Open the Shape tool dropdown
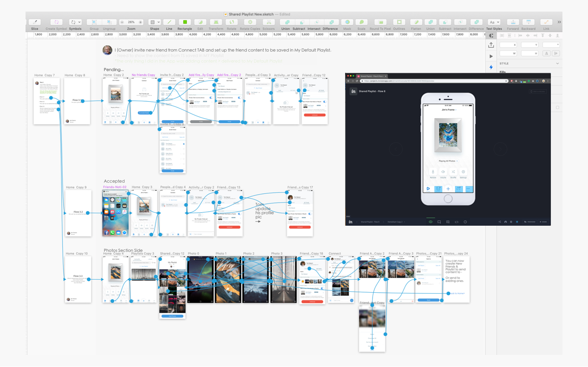Viewport: 588px width, 367px height. [x=154, y=22]
